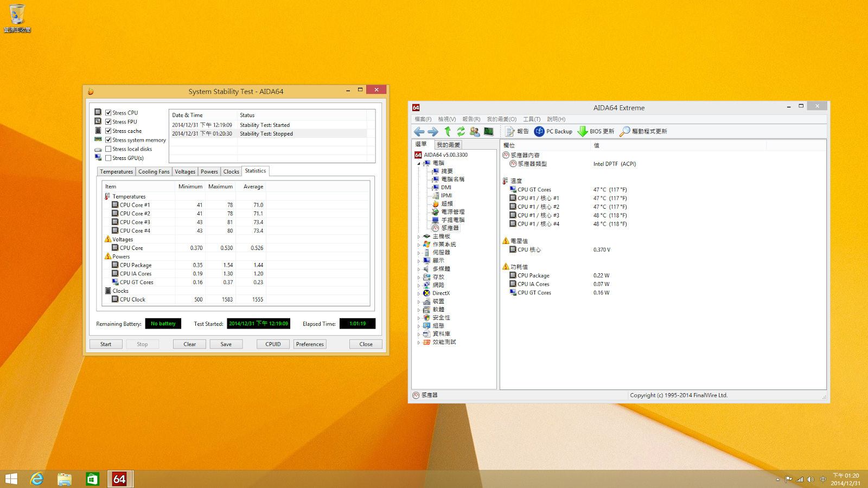Click the Close button in Stability Test
This screenshot has width=868, height=488.
pos(366,344)
